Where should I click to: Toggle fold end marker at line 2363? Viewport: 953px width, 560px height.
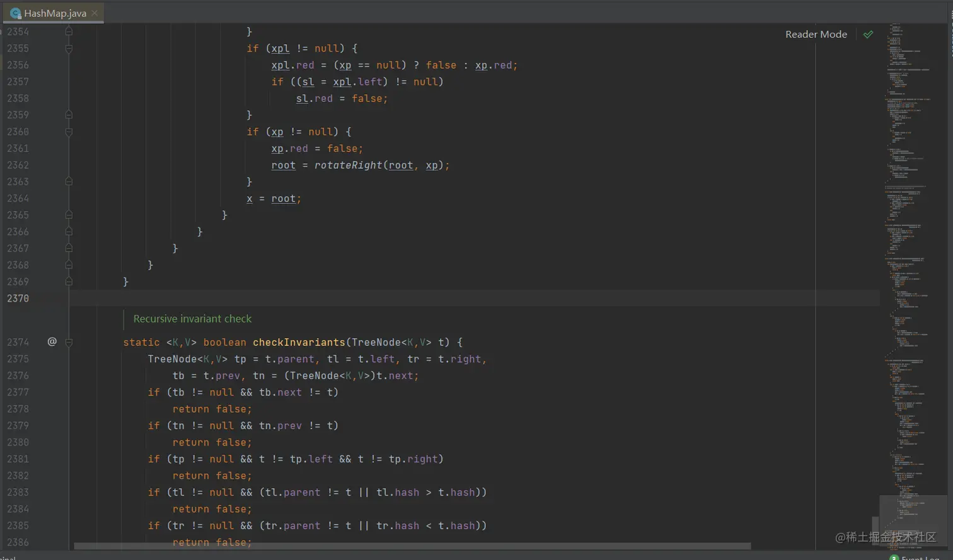click(69, 181)
